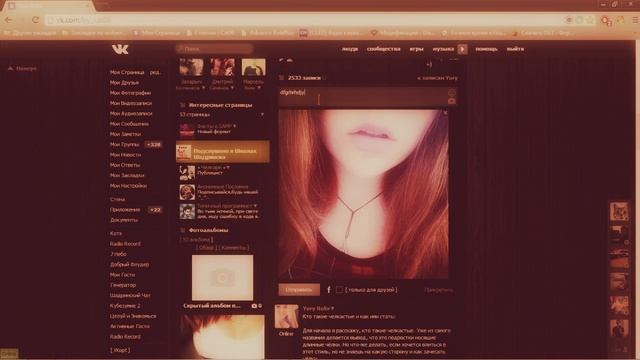Viewport: 640px width, 360px height.
Task: Click the VK logo
Action: tap(120, 49)
